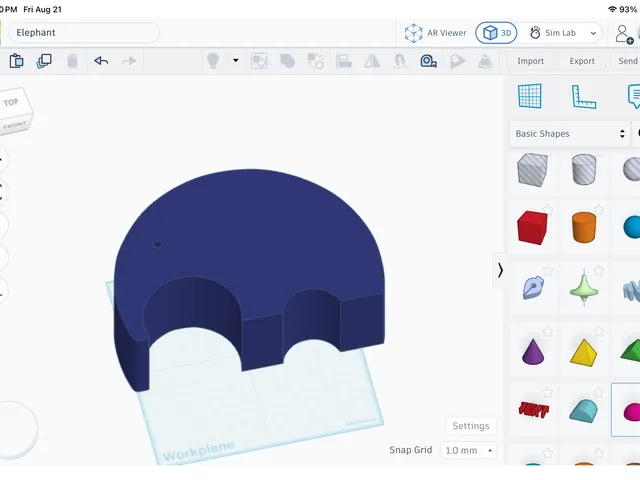Select the teal Round Roof shape
Viewport: 640px width, 480px height.
[x=584, y=411]
